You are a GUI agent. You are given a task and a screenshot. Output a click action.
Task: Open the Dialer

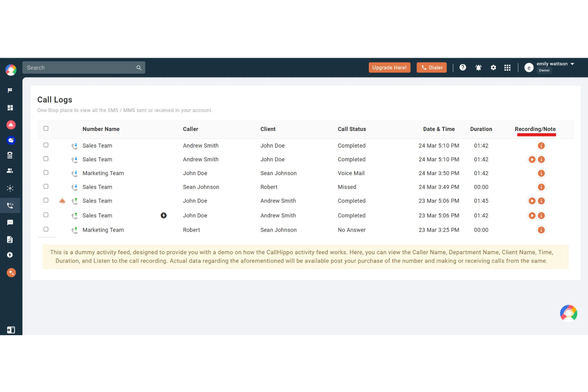point(431,68)
